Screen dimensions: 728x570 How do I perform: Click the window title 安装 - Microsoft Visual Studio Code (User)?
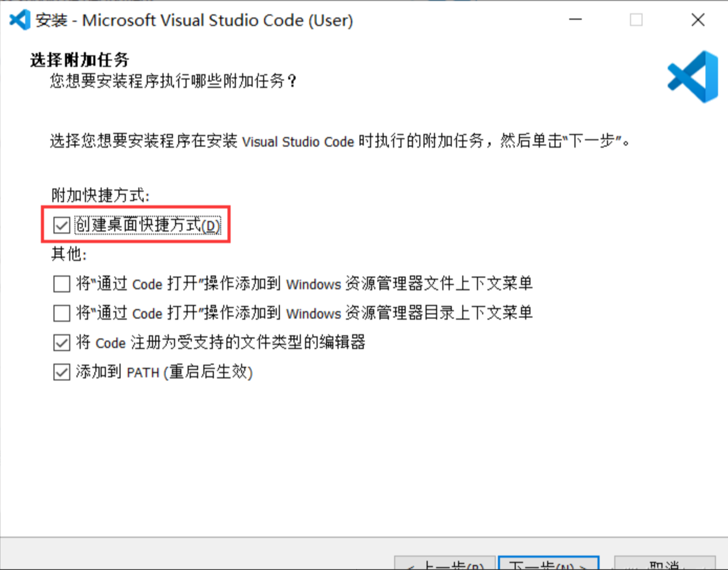194,20
